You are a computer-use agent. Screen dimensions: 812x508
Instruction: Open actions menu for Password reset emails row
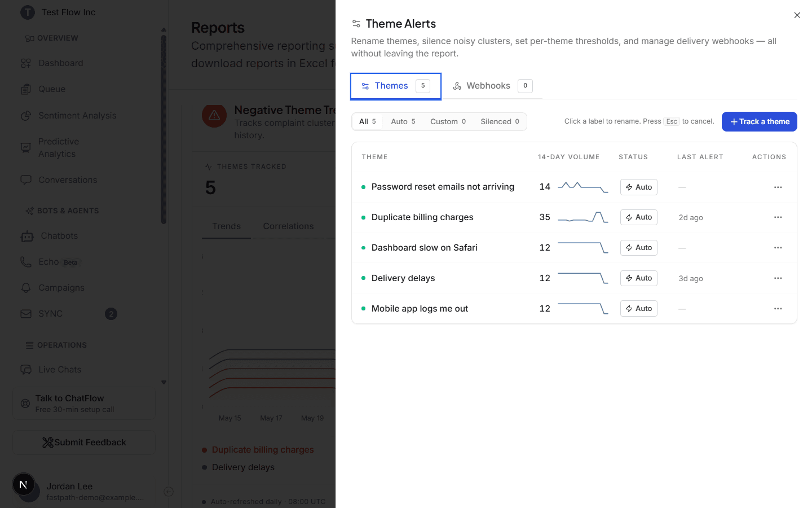pos(778,187)
